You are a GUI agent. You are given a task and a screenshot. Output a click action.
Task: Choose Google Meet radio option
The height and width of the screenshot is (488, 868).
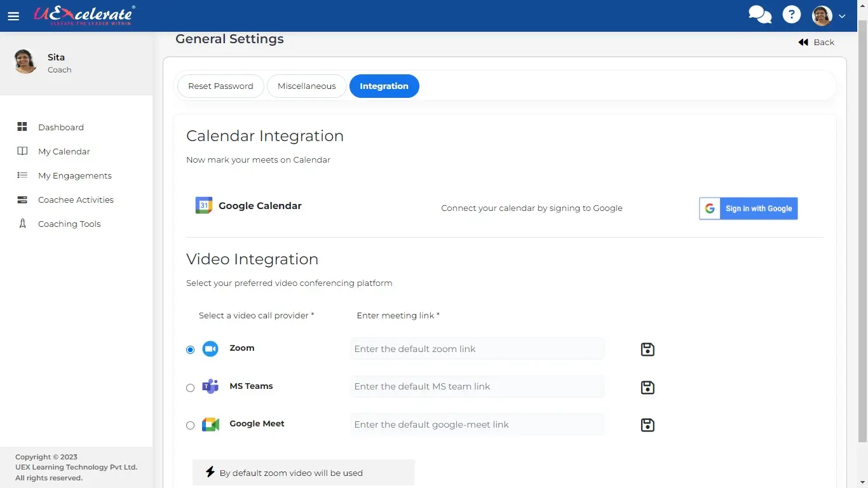tap(191, 426)
